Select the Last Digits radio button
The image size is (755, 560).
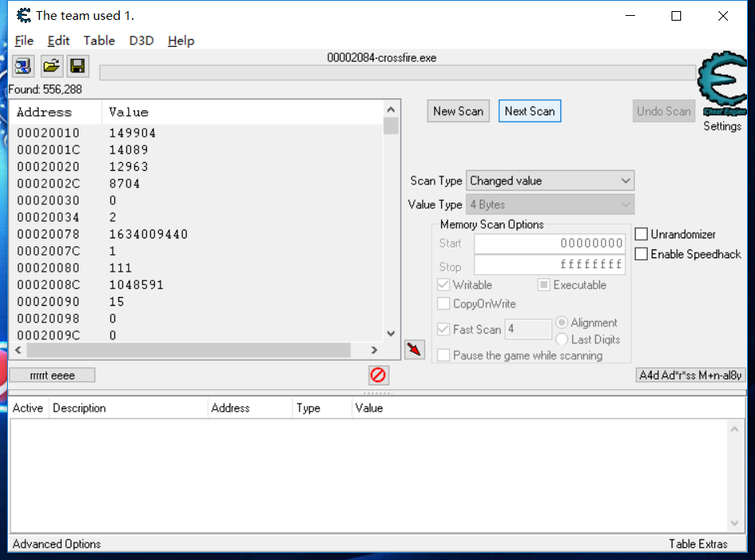(x=561, y=340)
